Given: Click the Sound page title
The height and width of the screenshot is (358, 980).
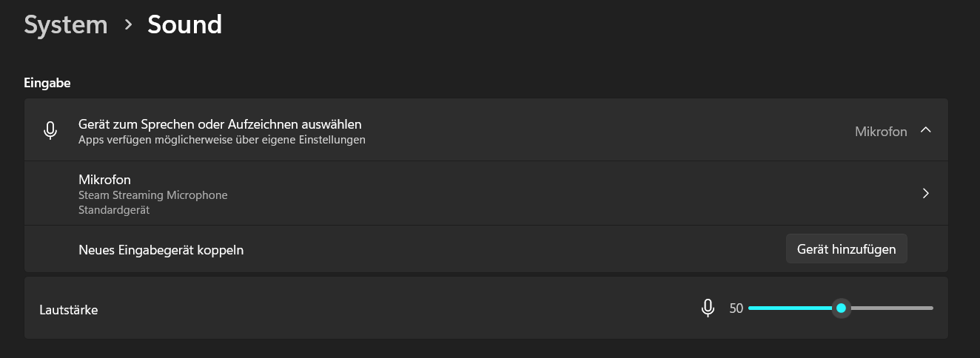Looking at the screenshot, I should [x=184, y=24].
